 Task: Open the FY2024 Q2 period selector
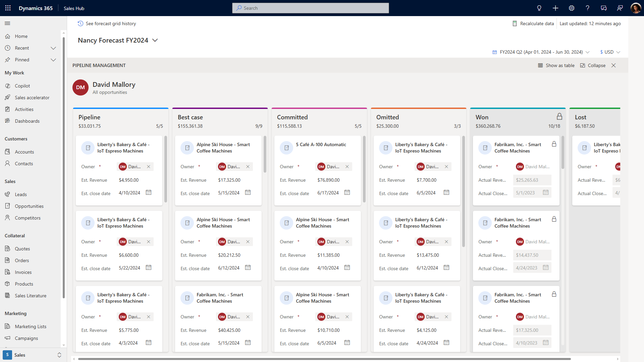coord(541,52)
